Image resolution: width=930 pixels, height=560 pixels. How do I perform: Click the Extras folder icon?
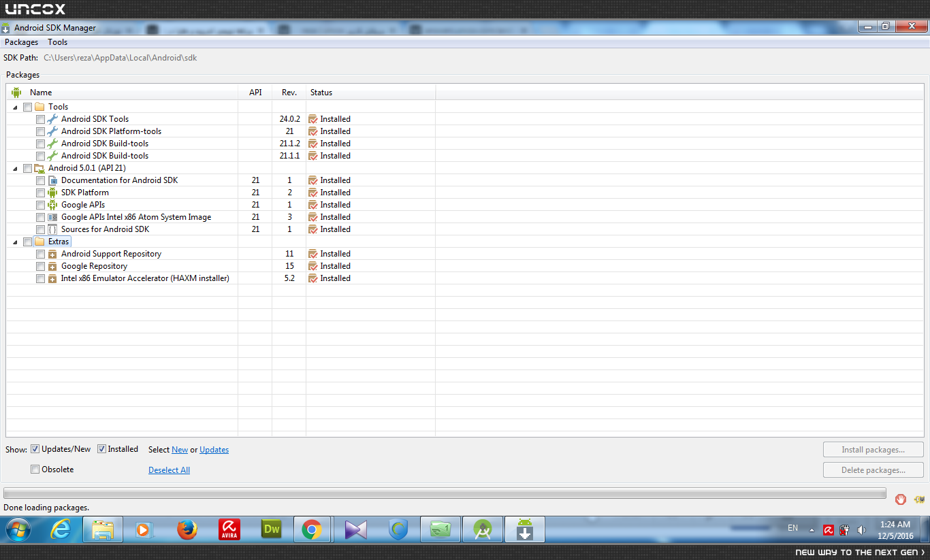click(x=39, y=242)
